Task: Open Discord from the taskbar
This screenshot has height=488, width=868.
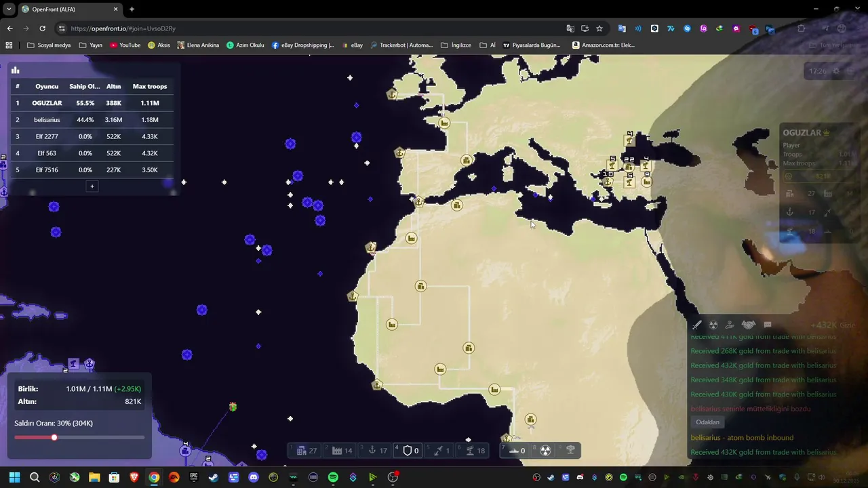Action: pyautogui.click(x=254, y=477)
